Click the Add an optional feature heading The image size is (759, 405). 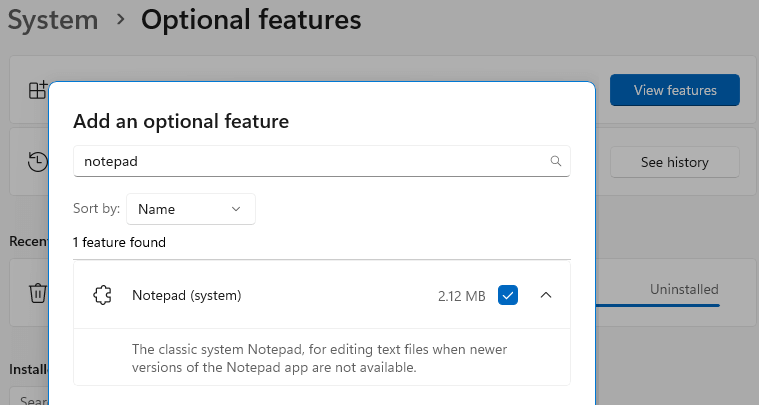tap(181, 121)
